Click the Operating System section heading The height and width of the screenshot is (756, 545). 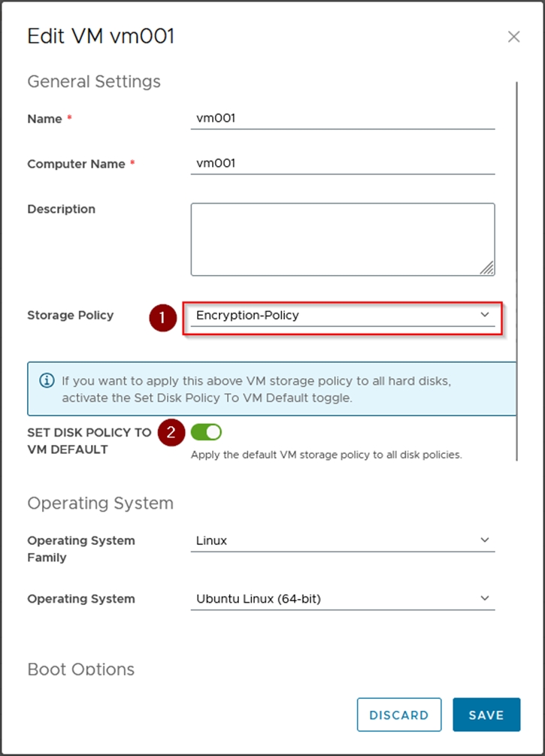pyautogui.click(x=100, y=503)
